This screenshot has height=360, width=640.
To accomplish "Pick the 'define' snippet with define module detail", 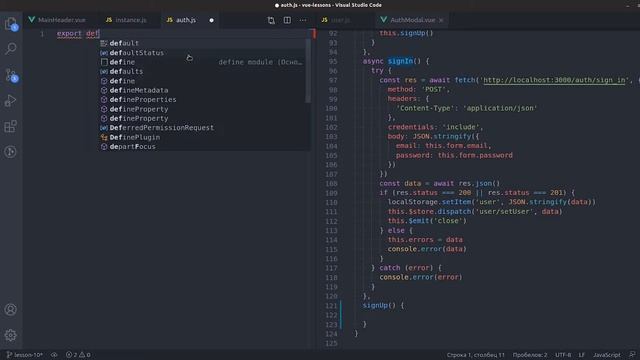I will pyautogui.click(x=202, y=62).
